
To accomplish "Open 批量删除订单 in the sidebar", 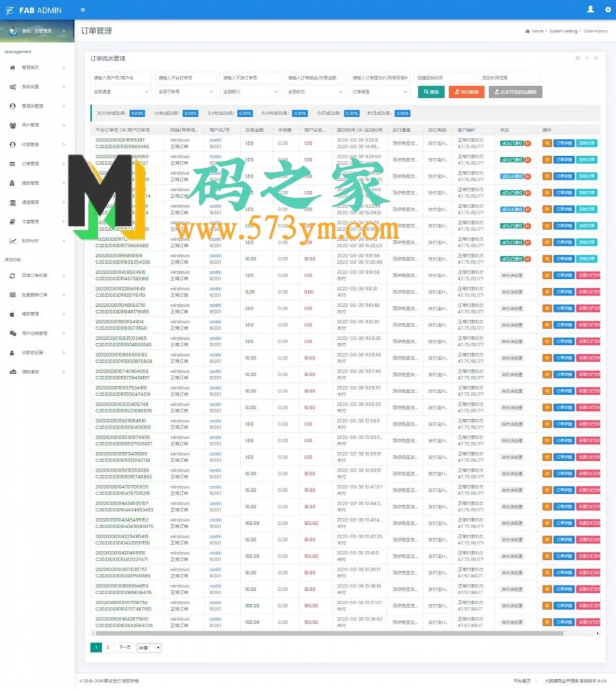I will 37,295.
